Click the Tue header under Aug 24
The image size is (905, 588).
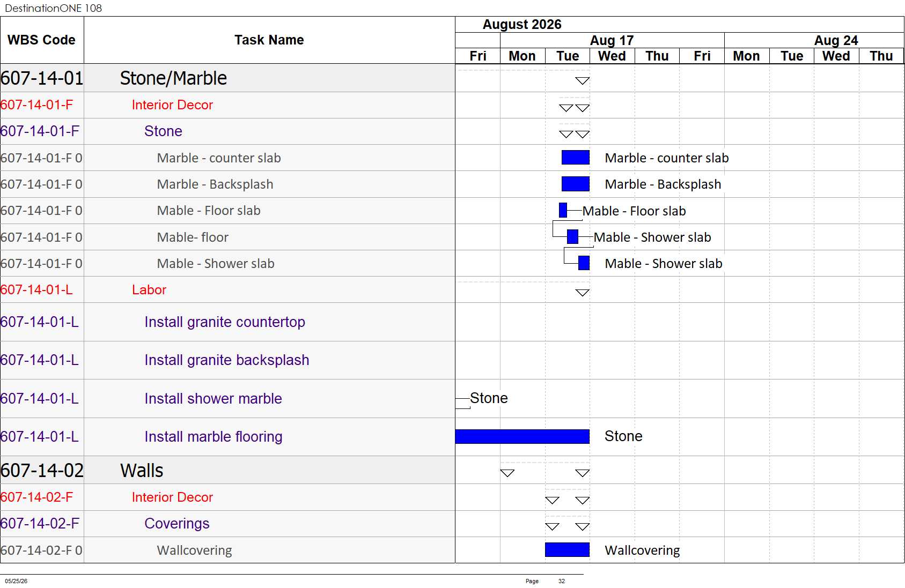point(792,56)
